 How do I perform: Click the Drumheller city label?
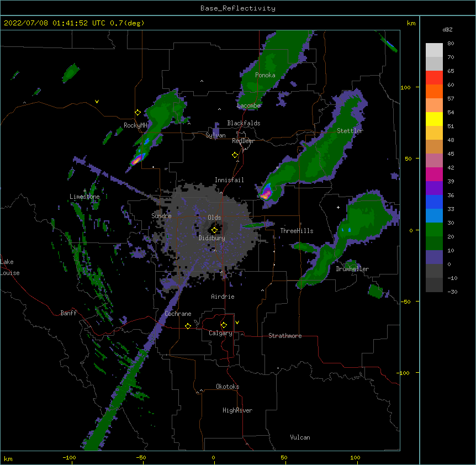tap(352, 269)
